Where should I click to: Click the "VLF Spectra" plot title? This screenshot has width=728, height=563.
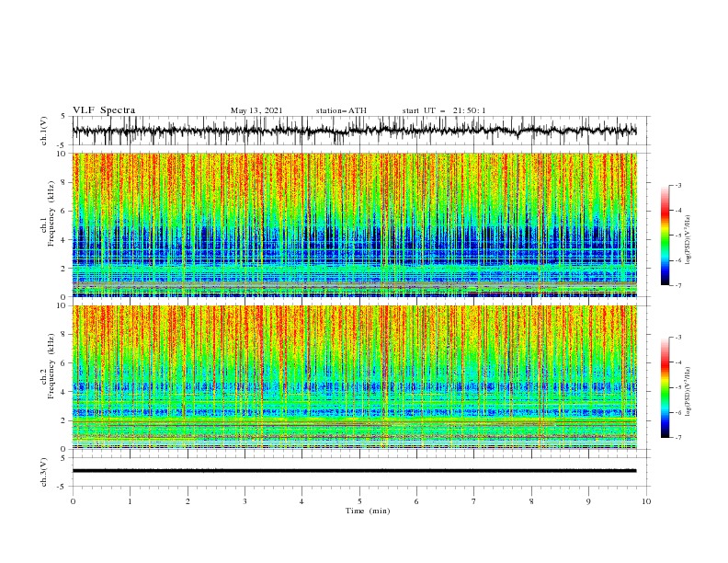(x=104, y=110)
